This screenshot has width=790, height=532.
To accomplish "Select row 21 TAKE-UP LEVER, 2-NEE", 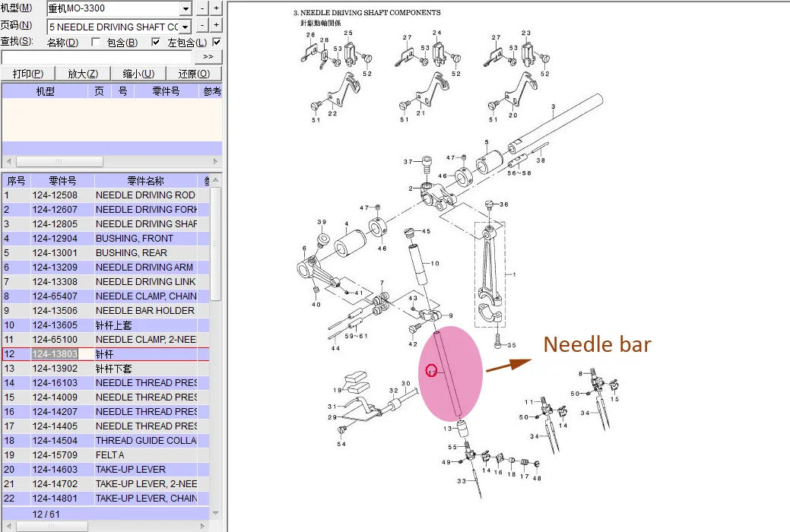I will 106,484.
